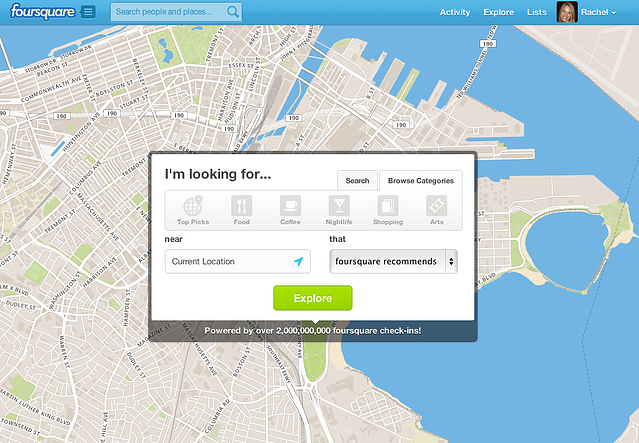Click the Townsend St map label
639x443 pixels.
coord(20,426)
